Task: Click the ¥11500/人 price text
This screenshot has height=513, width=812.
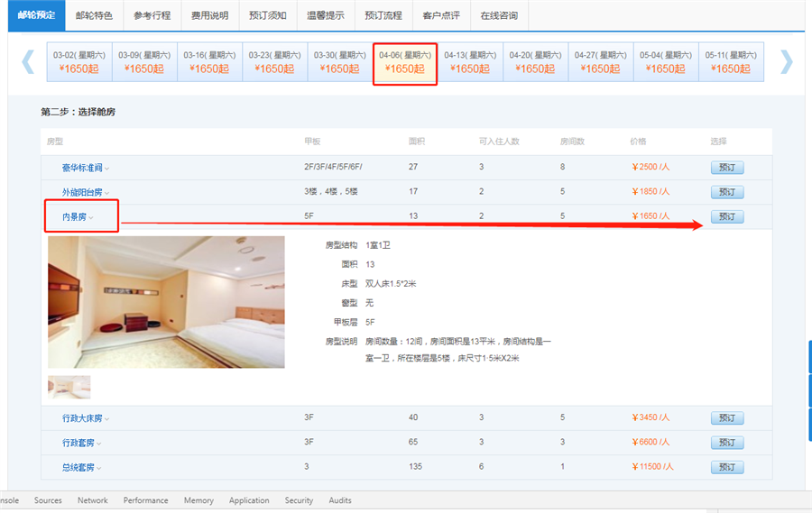Action: click(652, 466)
